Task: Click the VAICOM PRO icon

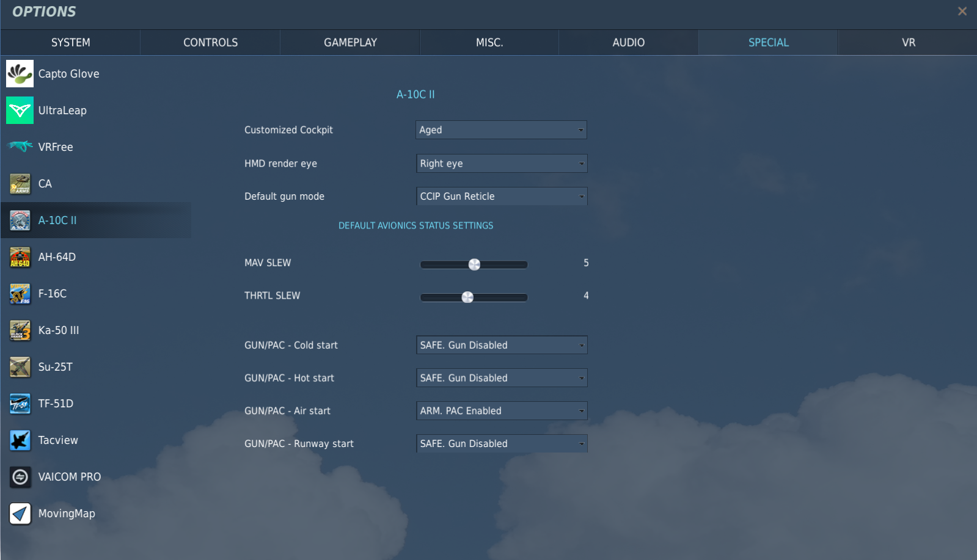Action: (x=20, y=477)
